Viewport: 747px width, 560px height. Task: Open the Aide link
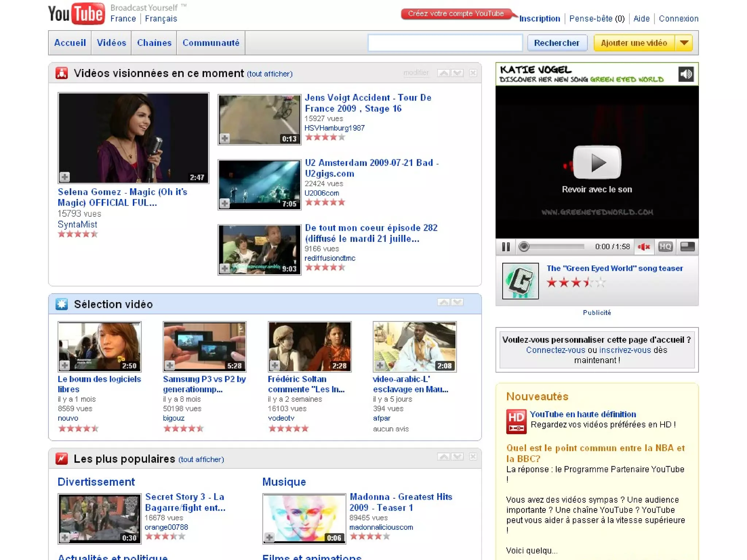pyautogui.click(x=642, y=19)
